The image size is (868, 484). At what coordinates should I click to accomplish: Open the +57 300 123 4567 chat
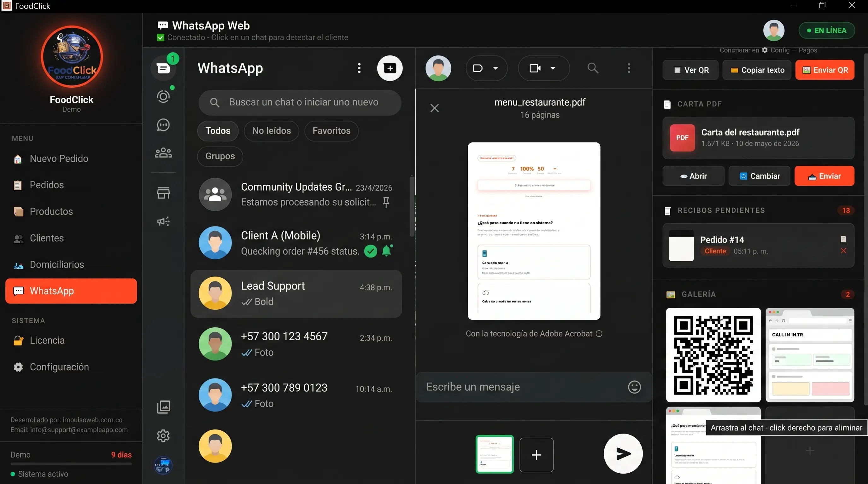click(x=296, y=344)
